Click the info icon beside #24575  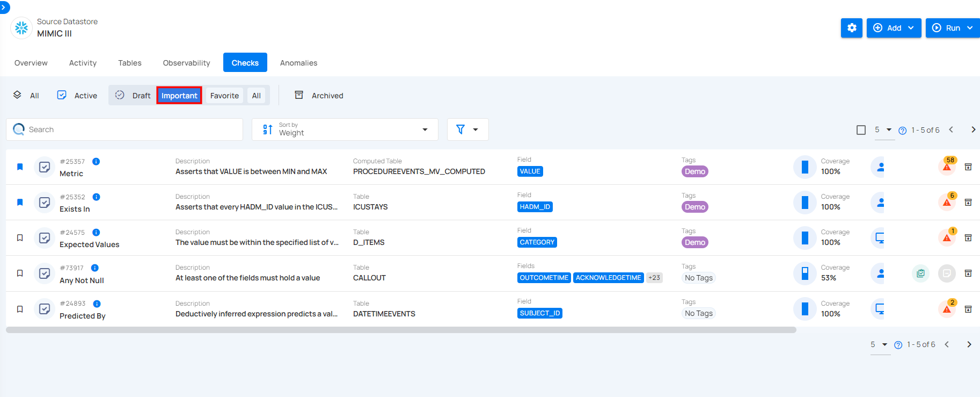96,232
